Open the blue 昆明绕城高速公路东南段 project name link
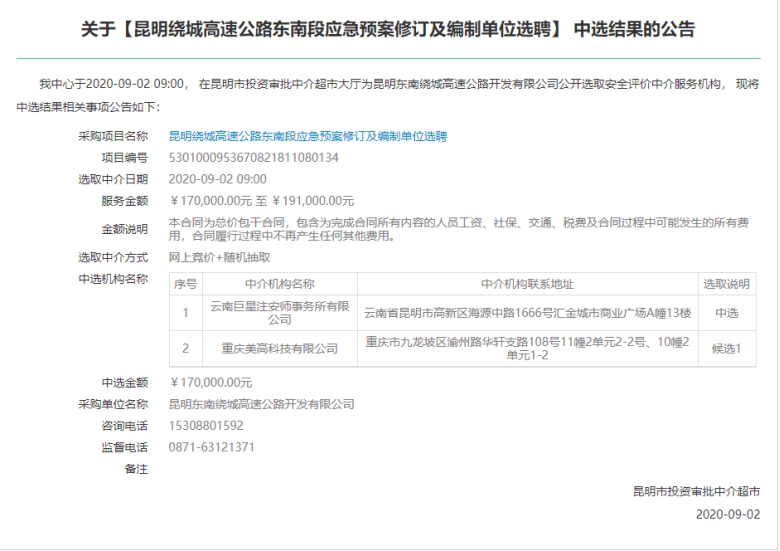 [x=308, y=135]
